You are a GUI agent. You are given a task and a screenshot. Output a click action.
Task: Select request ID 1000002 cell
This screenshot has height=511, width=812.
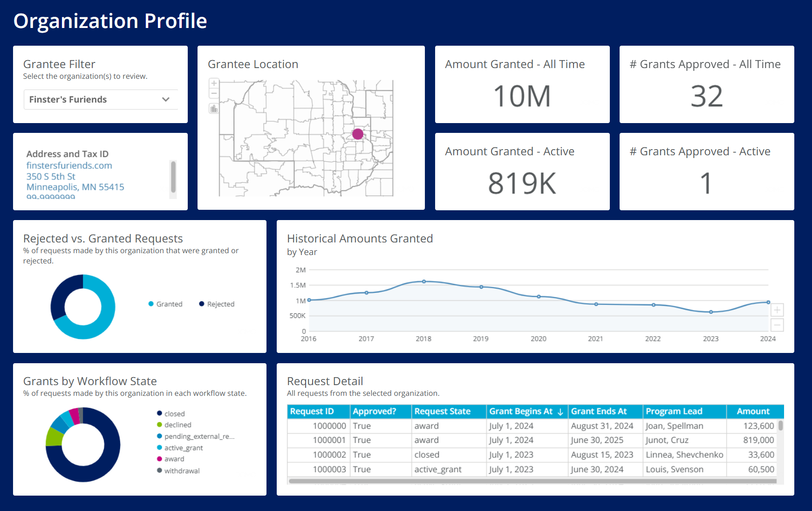(x=319, y=455)
